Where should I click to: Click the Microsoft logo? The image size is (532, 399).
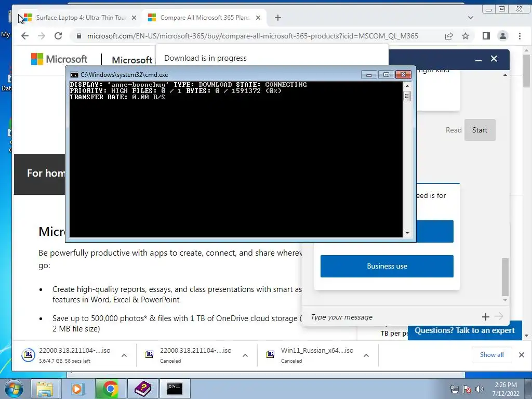coord(59,59)
